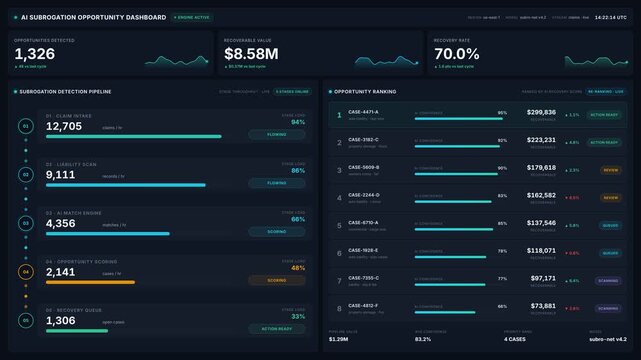This screenshot has height=360, width=641.
Task: Open the Opportunities Detected sparkline chart
Action: click(x=177, y=61)
